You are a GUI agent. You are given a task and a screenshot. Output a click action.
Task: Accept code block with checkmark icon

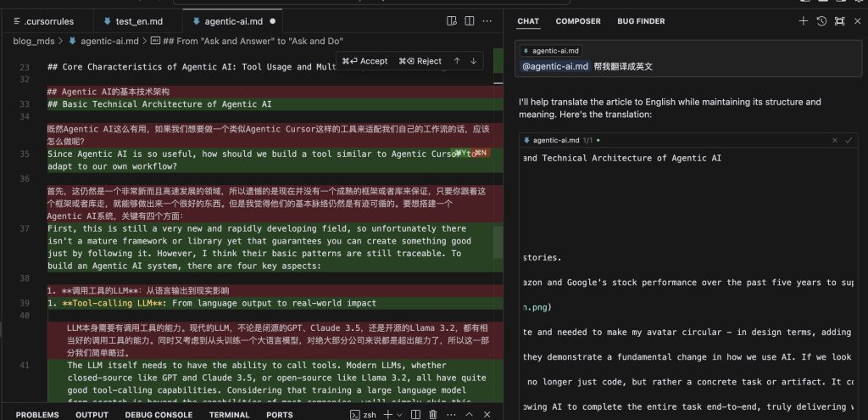[x=849, y=141]
